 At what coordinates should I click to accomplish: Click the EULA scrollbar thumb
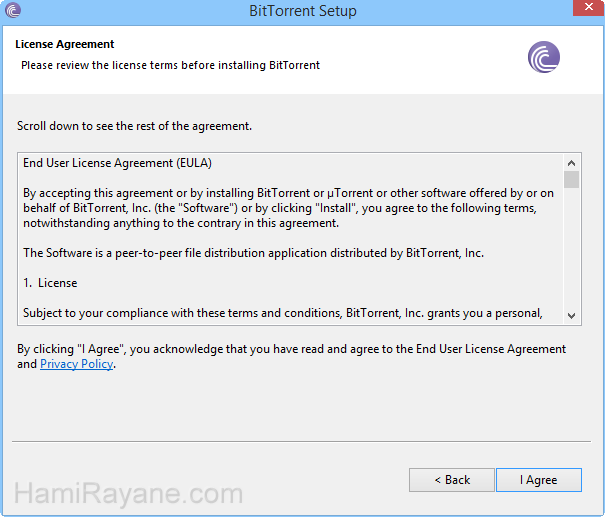[571, 180]
